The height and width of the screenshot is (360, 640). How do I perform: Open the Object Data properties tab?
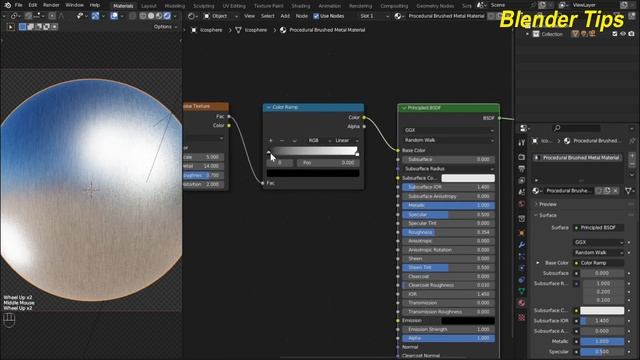click(x=522, y=291)
